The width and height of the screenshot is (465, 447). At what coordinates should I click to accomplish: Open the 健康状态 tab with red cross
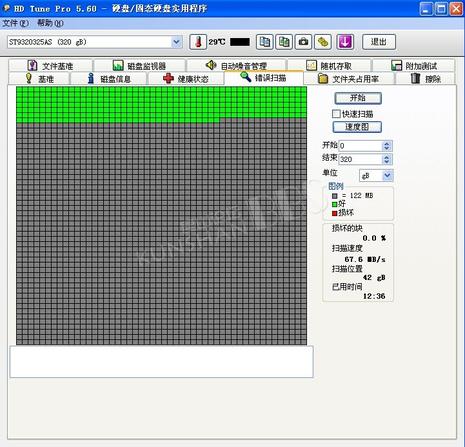186,79
